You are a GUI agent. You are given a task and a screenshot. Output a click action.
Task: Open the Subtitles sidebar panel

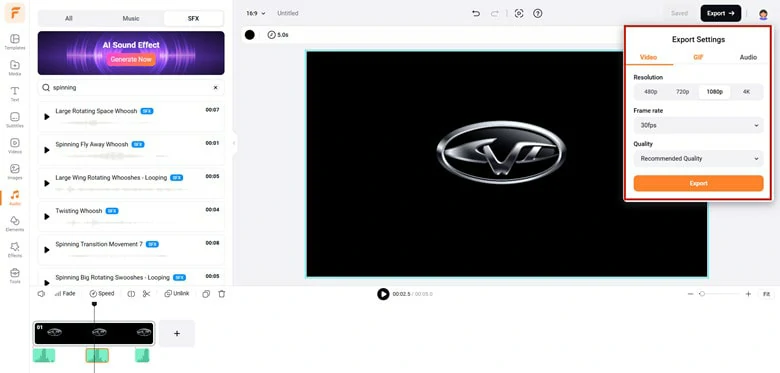pos(15,120)
